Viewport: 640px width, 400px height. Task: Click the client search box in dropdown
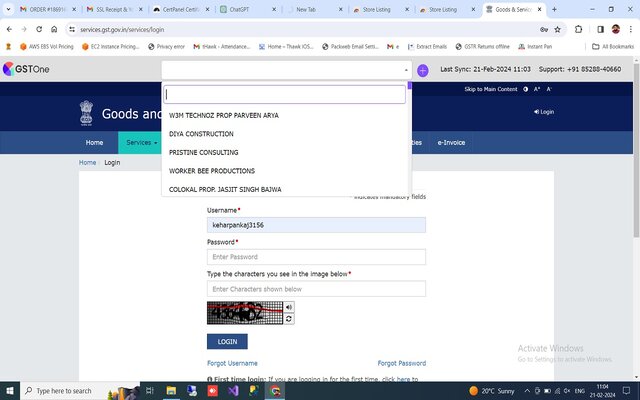pyautogui.click(x=284, y=94)
